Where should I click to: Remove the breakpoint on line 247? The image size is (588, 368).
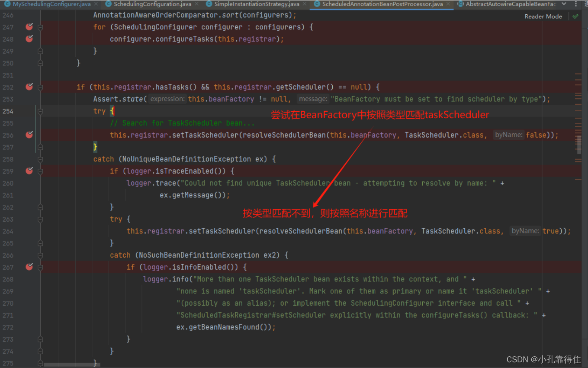coord(29,27)
